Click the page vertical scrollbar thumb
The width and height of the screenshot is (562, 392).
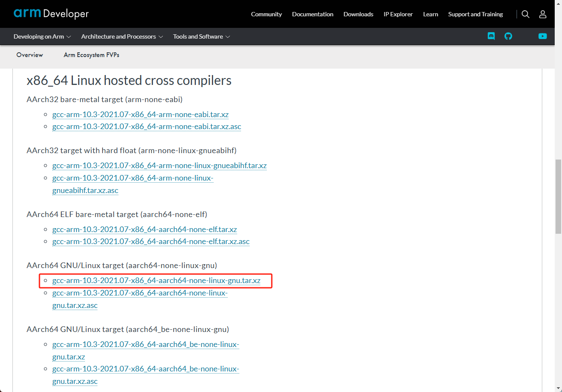[558, 196]
